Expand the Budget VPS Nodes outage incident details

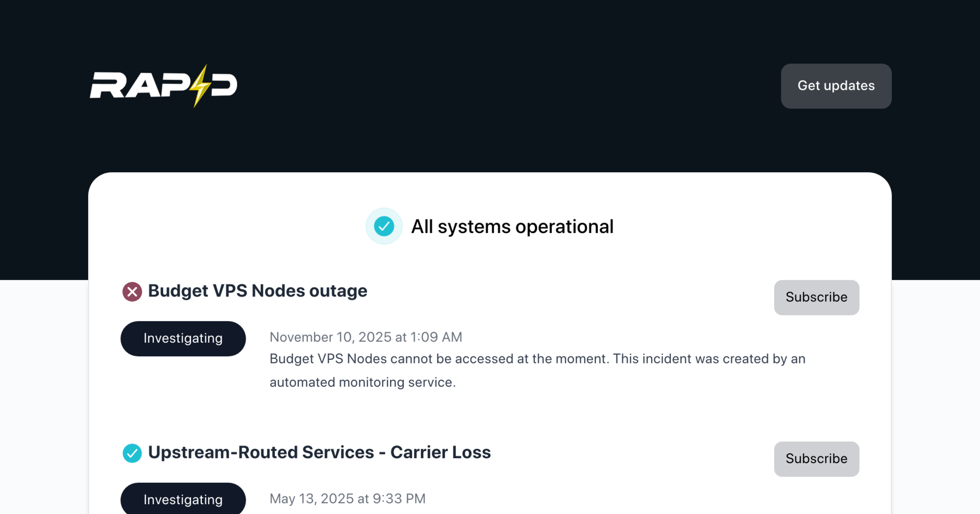tap(257, 290)
